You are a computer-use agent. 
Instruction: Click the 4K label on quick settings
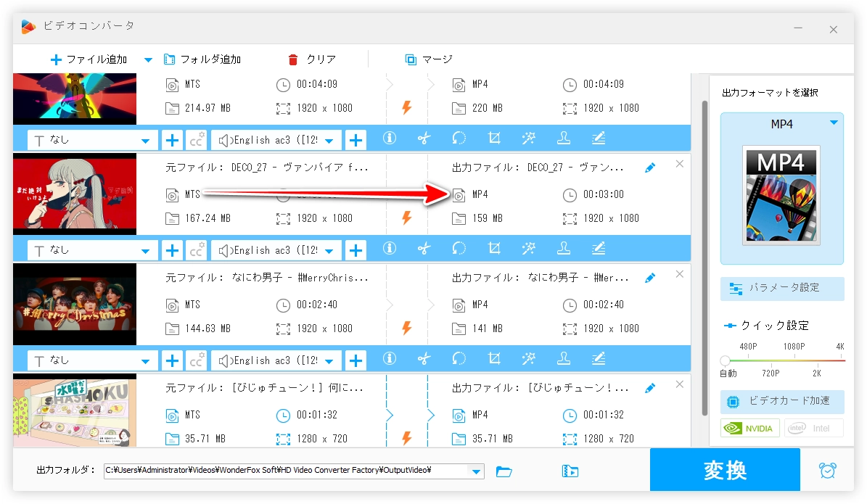tap(840, 347)
